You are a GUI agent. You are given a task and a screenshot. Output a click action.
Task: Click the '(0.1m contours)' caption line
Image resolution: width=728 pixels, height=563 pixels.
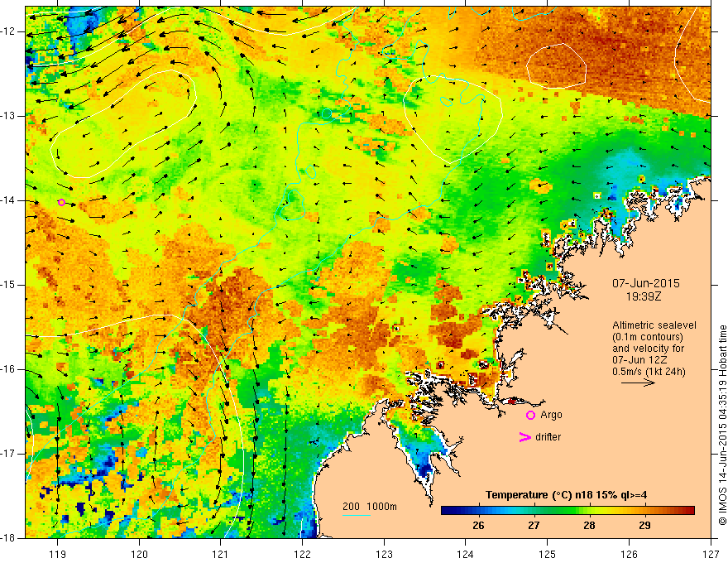tap(648, 337)
